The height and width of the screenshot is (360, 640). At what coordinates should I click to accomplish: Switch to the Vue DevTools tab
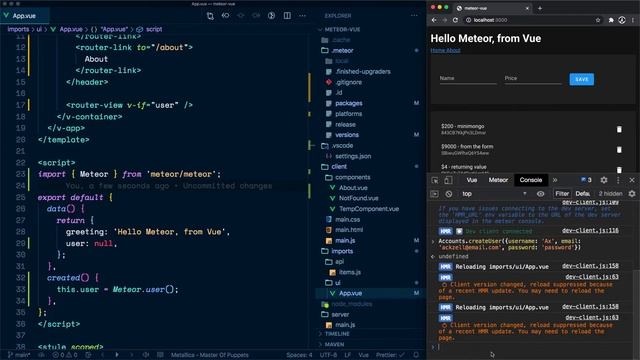[472, 180]
